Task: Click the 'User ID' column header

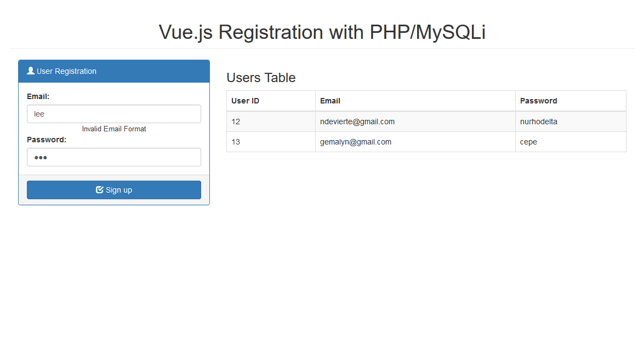Action: pos(245,101)
